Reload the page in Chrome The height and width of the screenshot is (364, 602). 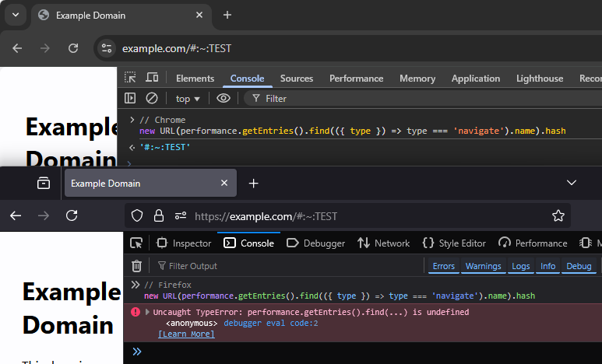73,48
